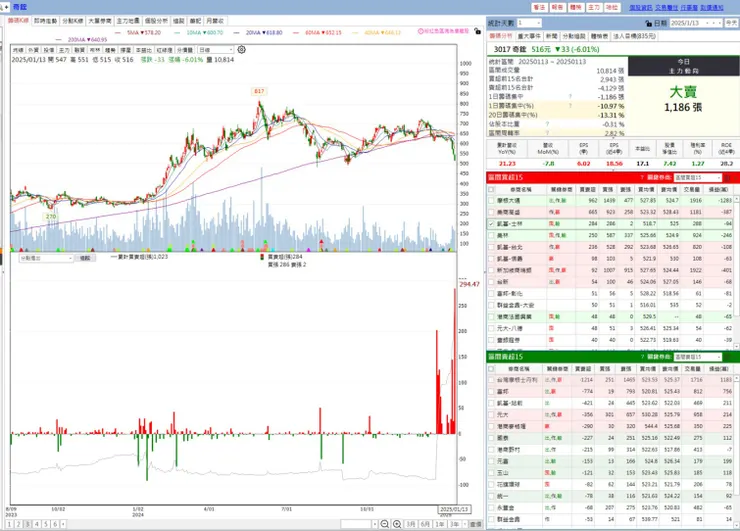Screen dimensions: 740x531
Task: Toggle the lock icon beside 日期
Action: tap(648, 23)
